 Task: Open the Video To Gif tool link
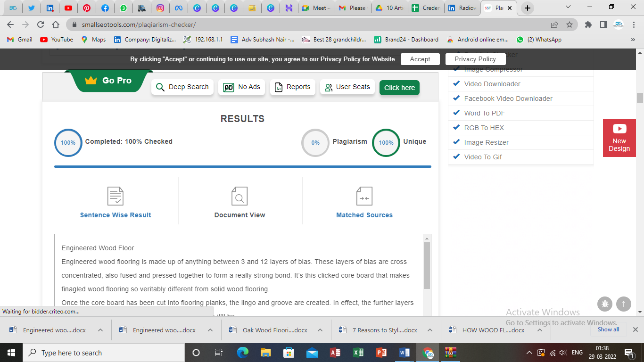(x=483, y=157)
